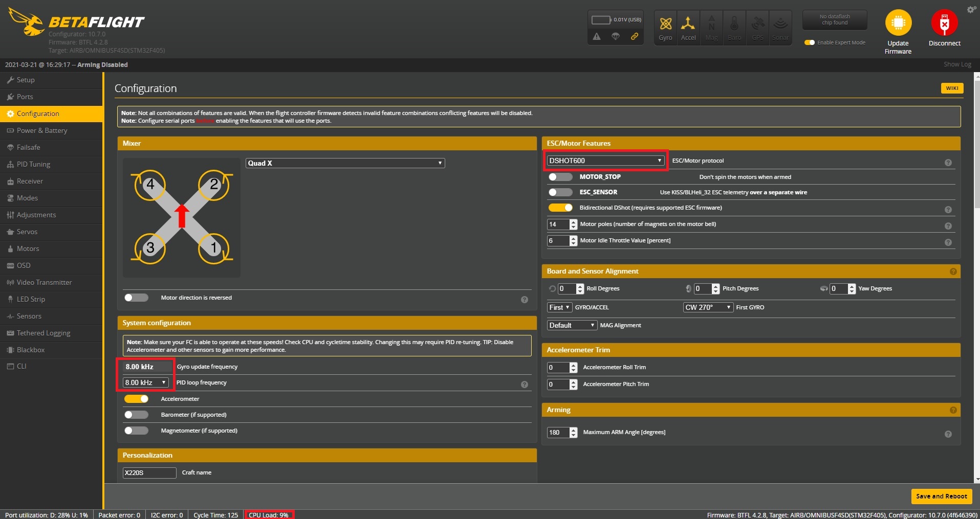The height and width of the screenshot is (519, 980).
Task: Enable the Magnetometer switch
Action: pyautogui.click(x=136, y=431)
